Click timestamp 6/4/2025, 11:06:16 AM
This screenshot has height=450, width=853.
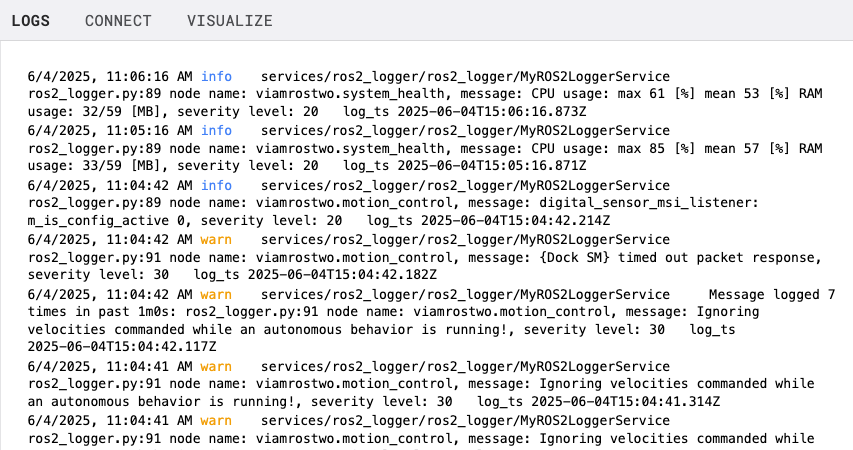click(110, 77)
